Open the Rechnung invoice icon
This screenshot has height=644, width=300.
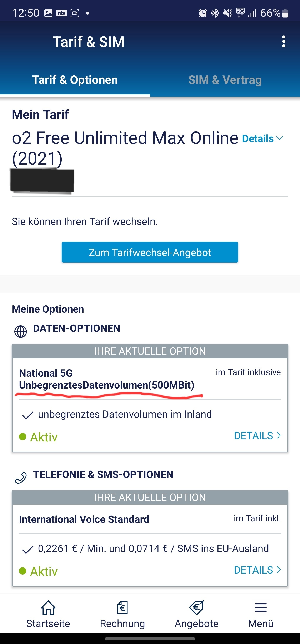point(122,608)
